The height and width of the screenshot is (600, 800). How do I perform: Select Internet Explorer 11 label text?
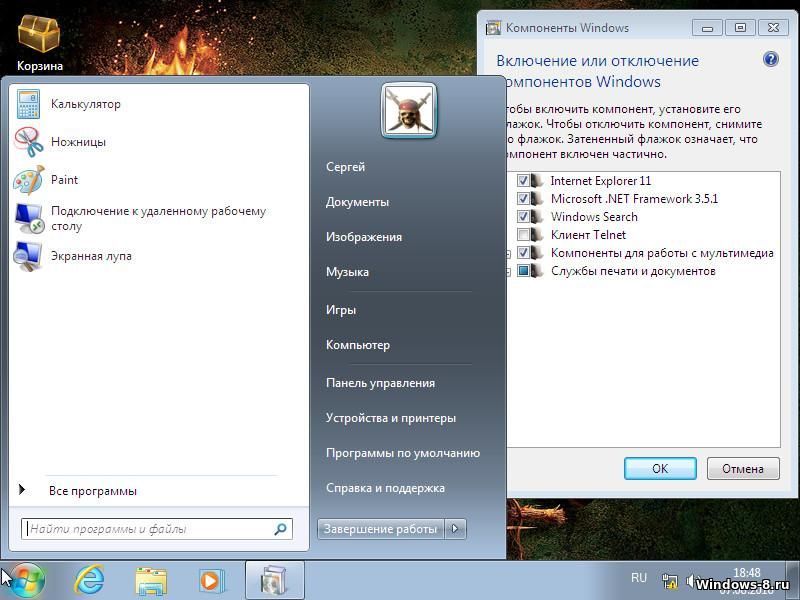coord(601,181)
